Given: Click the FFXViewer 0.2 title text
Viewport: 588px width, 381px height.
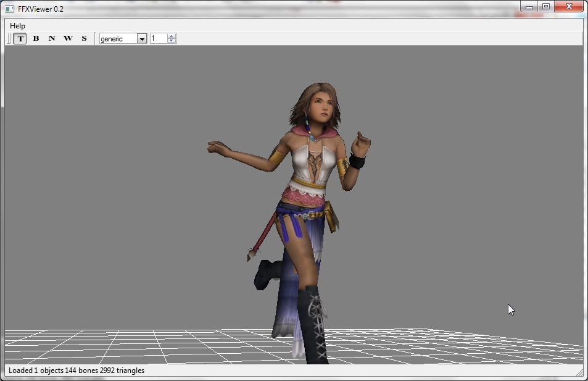Looking at the screenshot, I should pyautogui.click(x=41, y=9).
